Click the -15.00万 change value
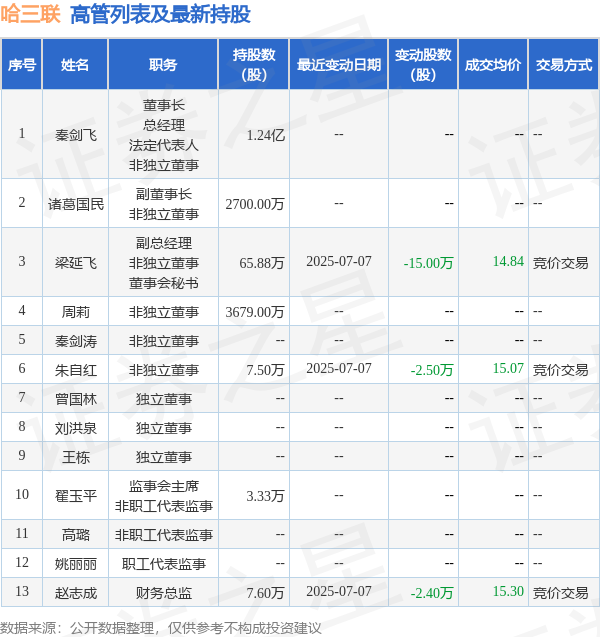 click(x=428, y=263)
